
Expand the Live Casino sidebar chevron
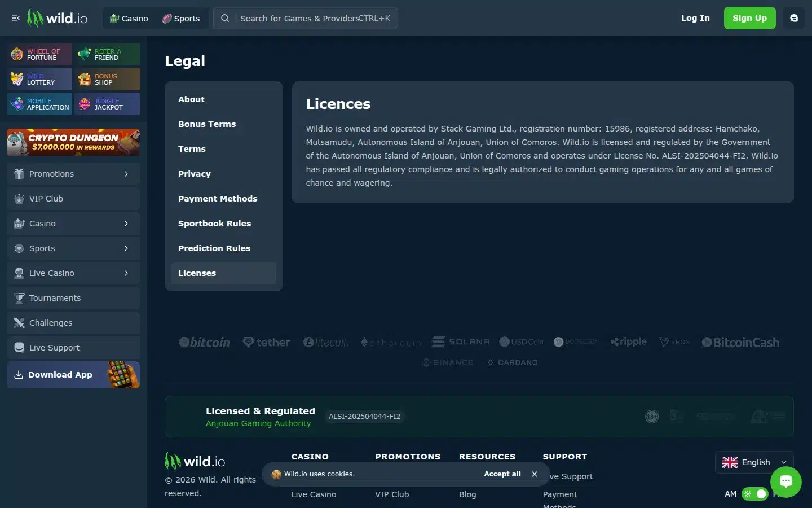point(126,273)
